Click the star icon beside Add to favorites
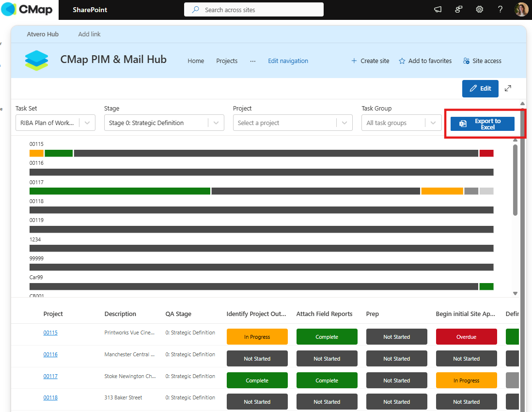The image size is (532, 412). pyautogui.click(x=402, y=61)
